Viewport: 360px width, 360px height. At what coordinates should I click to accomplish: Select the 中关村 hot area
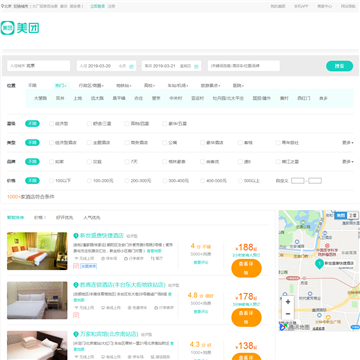[176, 98]
